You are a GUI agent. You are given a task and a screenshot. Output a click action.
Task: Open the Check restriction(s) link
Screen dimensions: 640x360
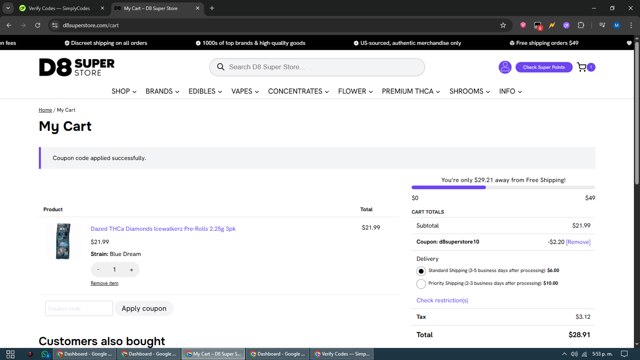coord(442,300)
